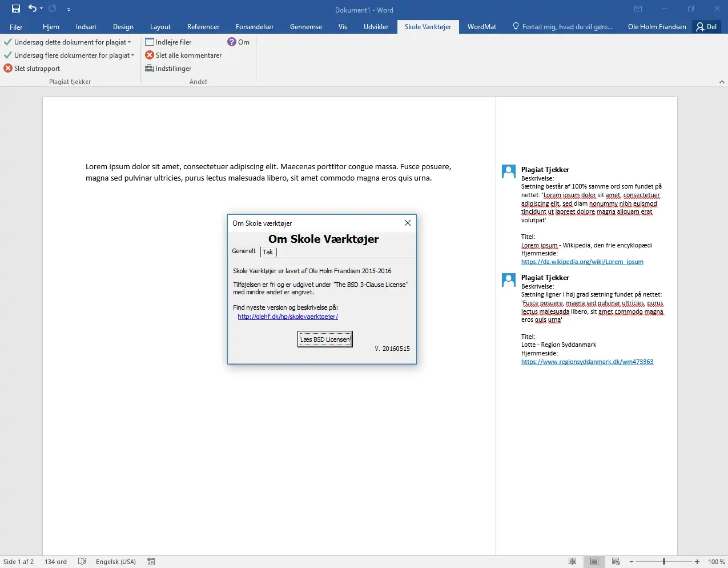
Task: Click the macro recording icon in status bar
Action: (151, 562)
